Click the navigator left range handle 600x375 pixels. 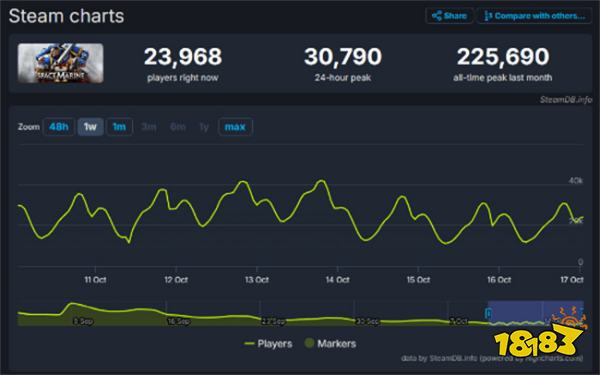coord(488,314)
